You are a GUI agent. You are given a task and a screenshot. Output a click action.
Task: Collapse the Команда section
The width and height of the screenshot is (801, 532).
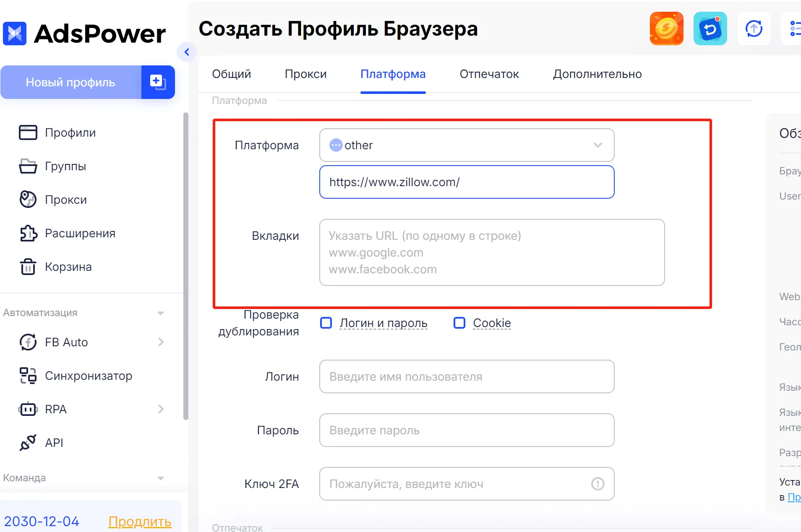[x=160, y=478]
